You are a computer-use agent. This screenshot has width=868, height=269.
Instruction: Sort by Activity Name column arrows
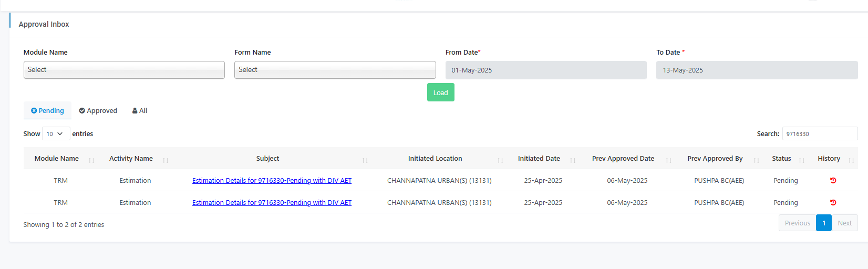click(x=166, y=160)
